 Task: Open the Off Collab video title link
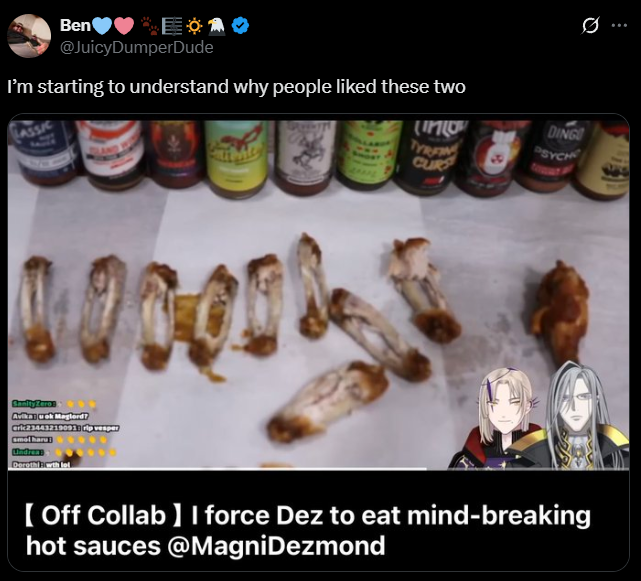point(308,530)
